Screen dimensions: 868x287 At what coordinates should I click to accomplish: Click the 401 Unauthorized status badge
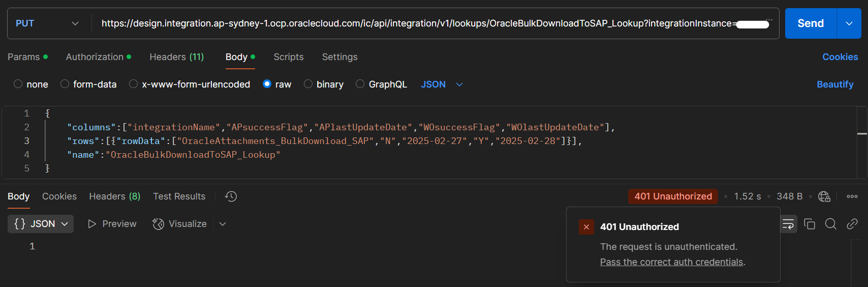pyautogui.click(x=673, y=196)
